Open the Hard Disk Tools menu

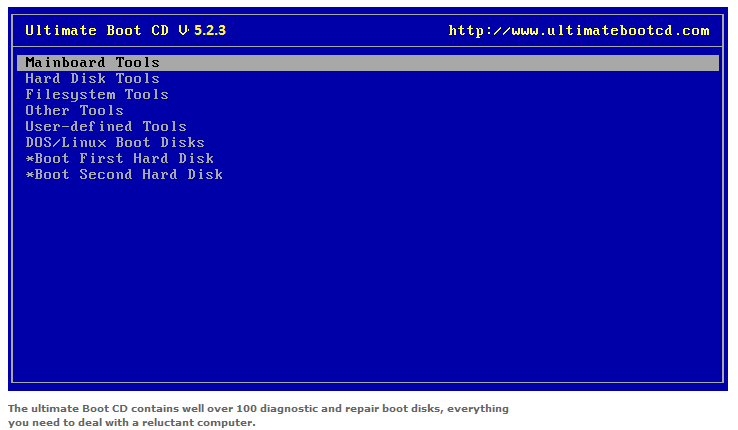(92, 79)
